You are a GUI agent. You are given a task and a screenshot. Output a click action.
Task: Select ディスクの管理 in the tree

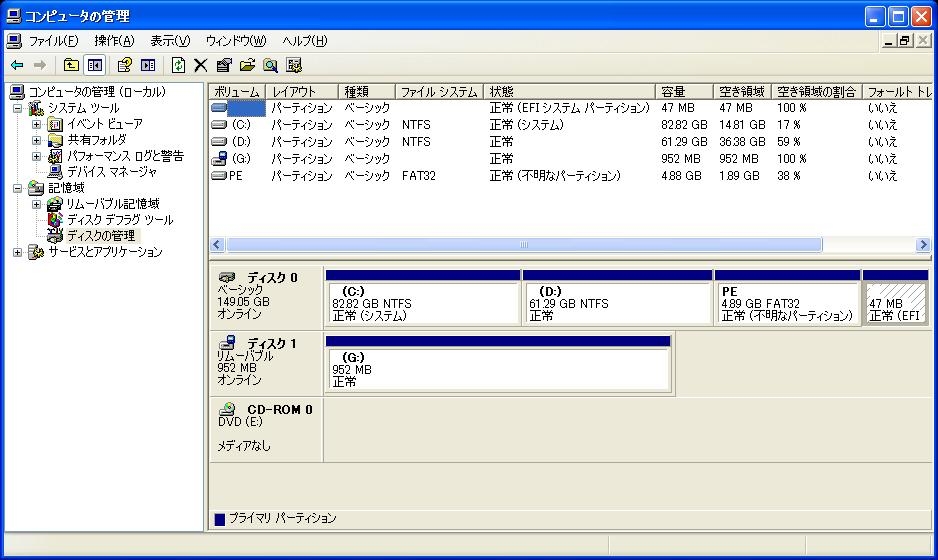tap(100, 236)
